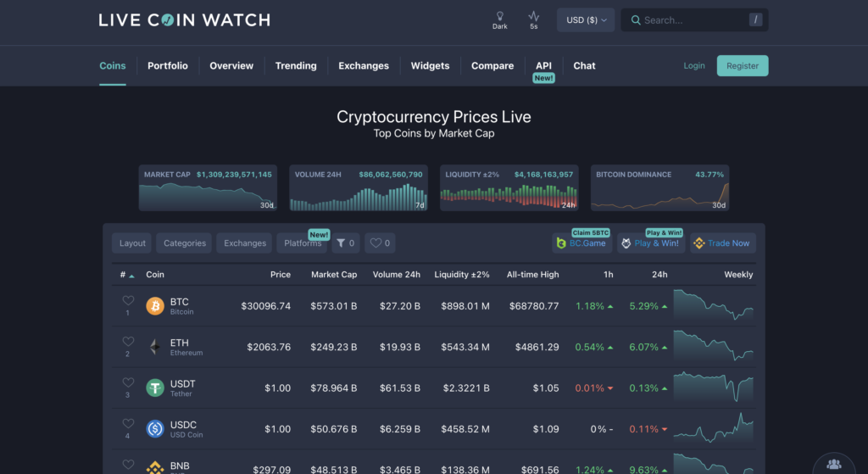Expand the Platforms filter
This screenshot has height=474, width=868.
(303, 243)
